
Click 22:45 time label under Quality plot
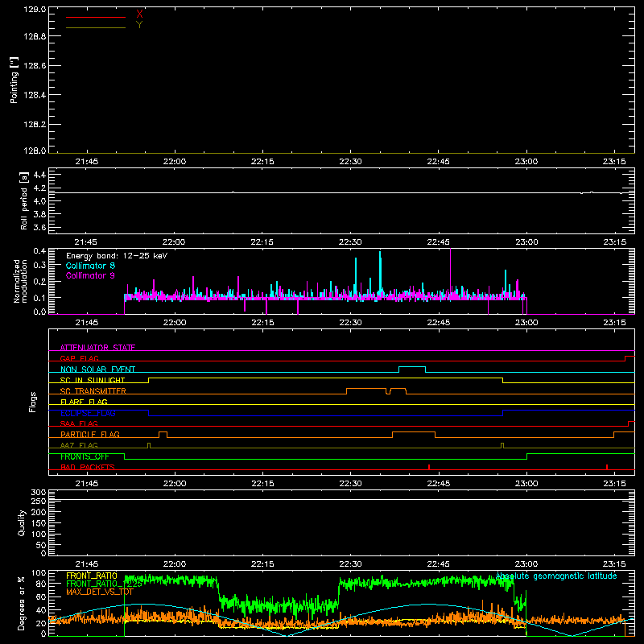(x=438, y=564)
